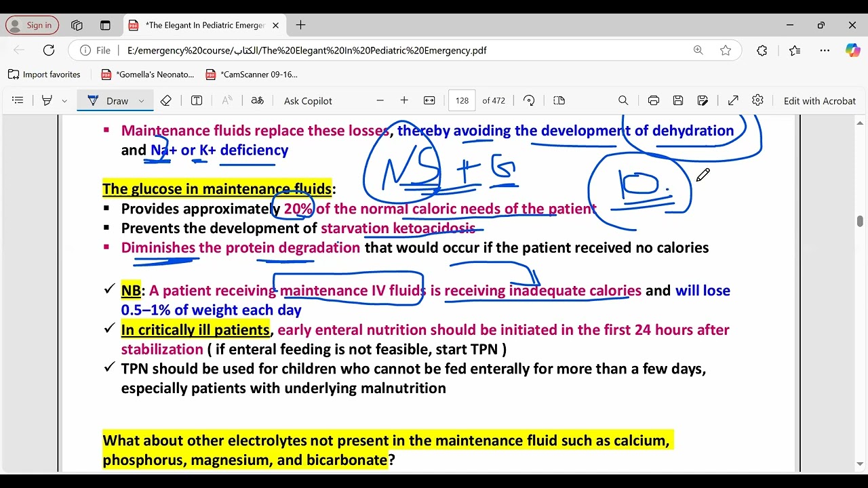Open browser extensions icon
868x488 pixels.
pos(762,50)
